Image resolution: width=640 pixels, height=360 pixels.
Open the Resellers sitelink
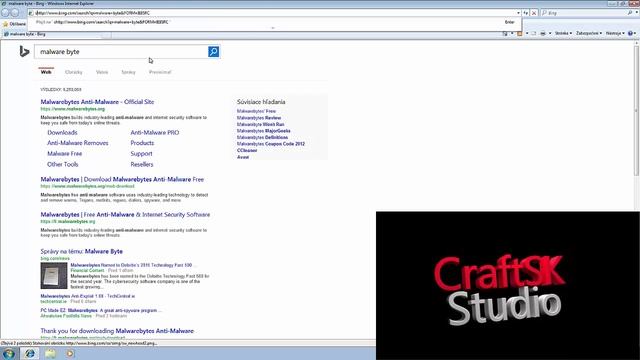click(142, 164)
